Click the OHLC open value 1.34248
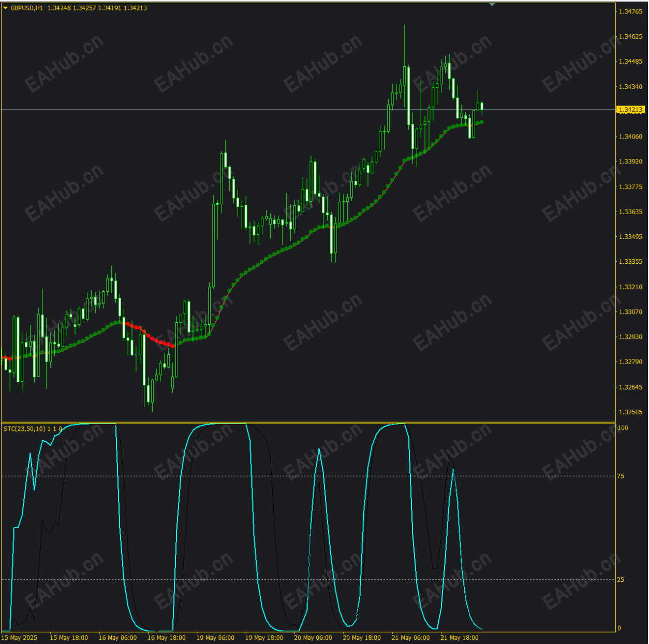Screen dimensions: 649x644 [x=59, y=8]
